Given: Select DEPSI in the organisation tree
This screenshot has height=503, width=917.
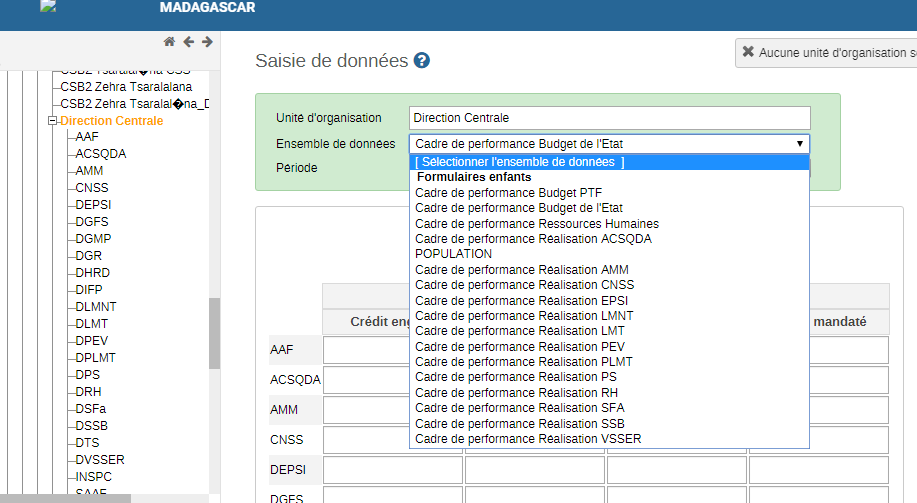Looking at the screenshot, I should pos(93,205).
